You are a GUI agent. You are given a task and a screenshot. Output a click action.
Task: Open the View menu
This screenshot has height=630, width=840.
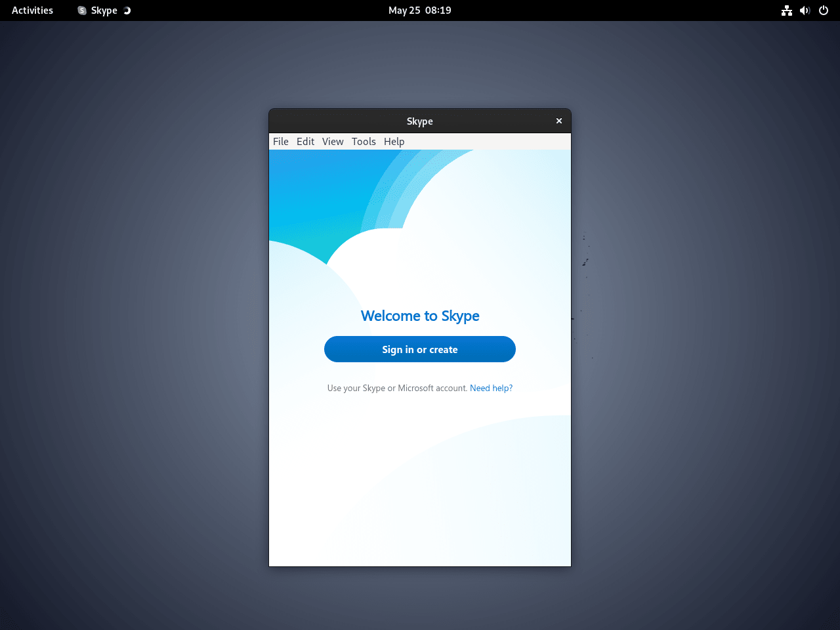tap(333, 142)
